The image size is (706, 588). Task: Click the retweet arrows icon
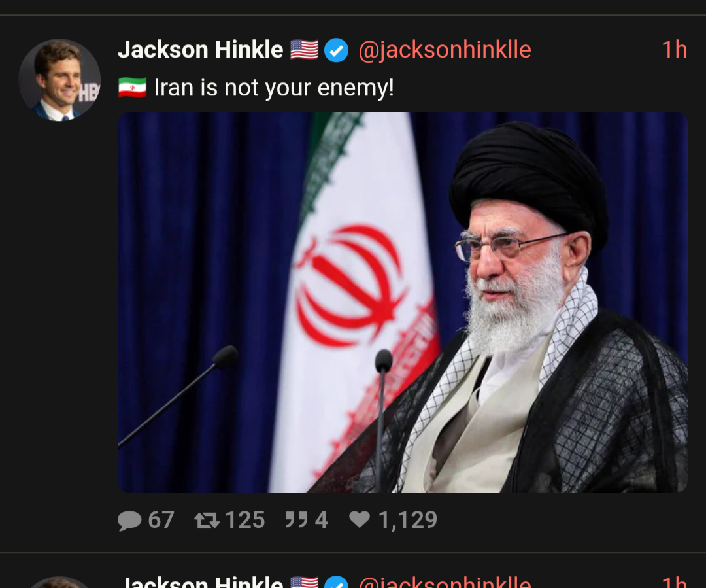[207, 521]
